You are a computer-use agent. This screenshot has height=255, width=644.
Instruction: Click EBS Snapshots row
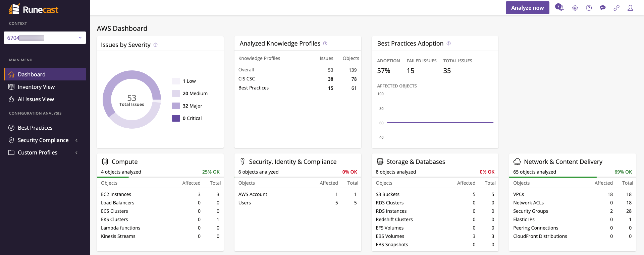pos(435,245)
